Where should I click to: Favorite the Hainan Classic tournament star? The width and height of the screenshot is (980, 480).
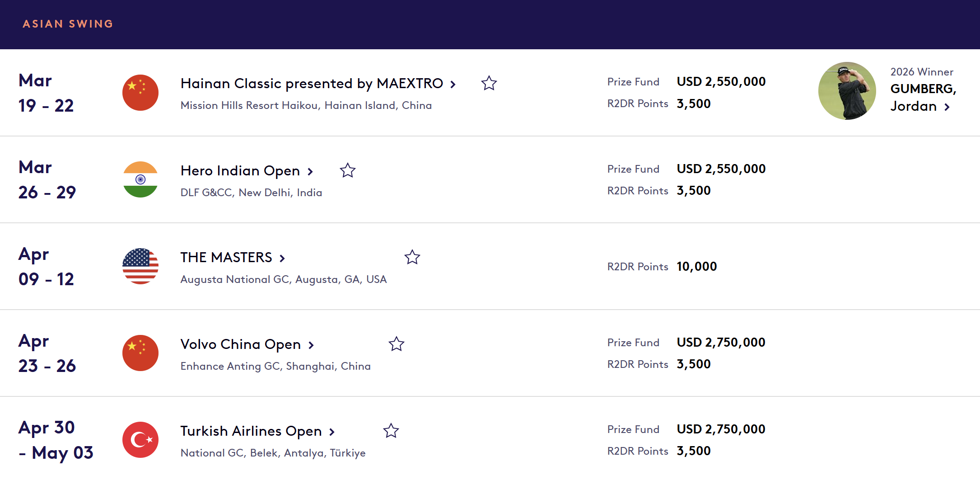[x=489, y=83]
